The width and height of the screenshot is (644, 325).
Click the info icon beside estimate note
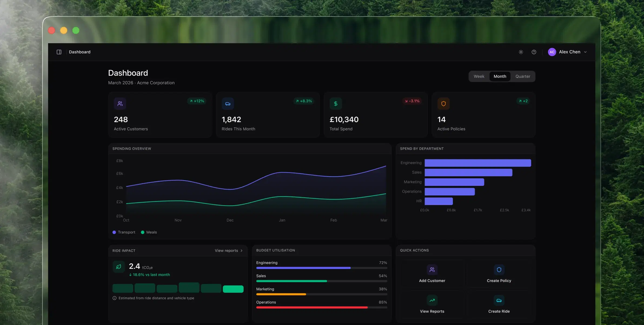[x=115, y=298]
